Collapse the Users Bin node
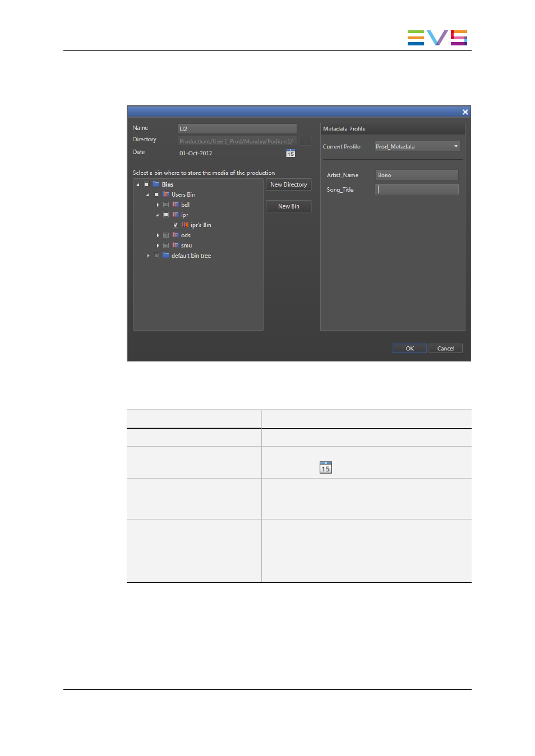The width and height of the screenshot is (535, 756). (147, 195)
